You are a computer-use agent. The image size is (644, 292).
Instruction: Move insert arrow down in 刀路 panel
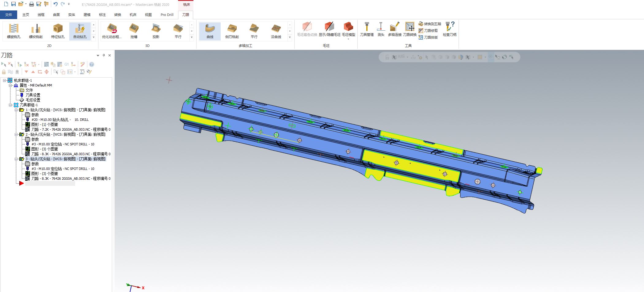click(x=26, y=72)
